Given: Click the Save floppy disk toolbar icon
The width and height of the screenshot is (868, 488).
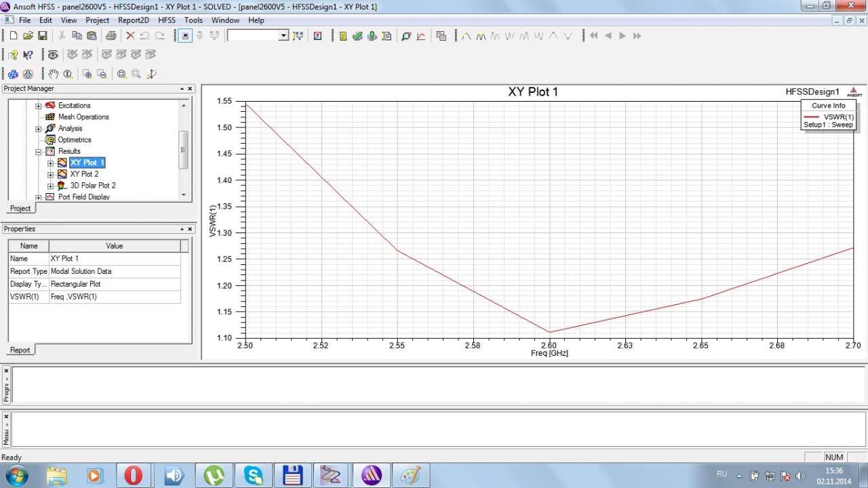Looking at the screenshot, I should pyautogui.click(x=42, y=36).
